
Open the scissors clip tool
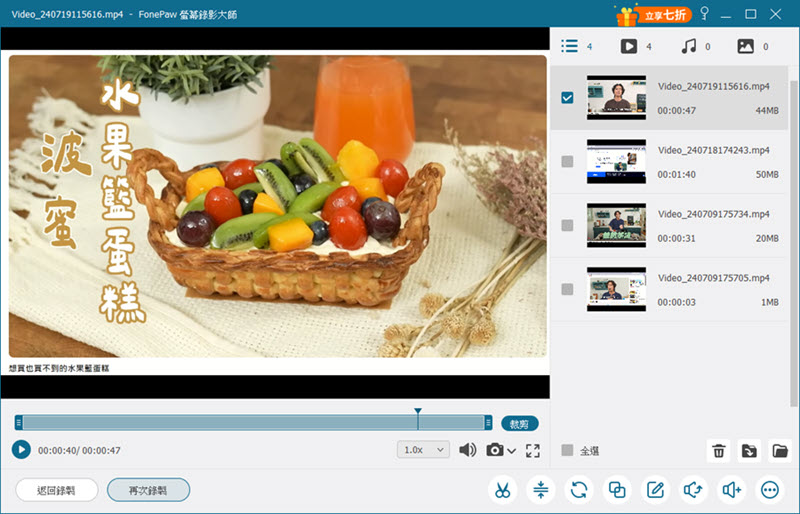[503, 490]
